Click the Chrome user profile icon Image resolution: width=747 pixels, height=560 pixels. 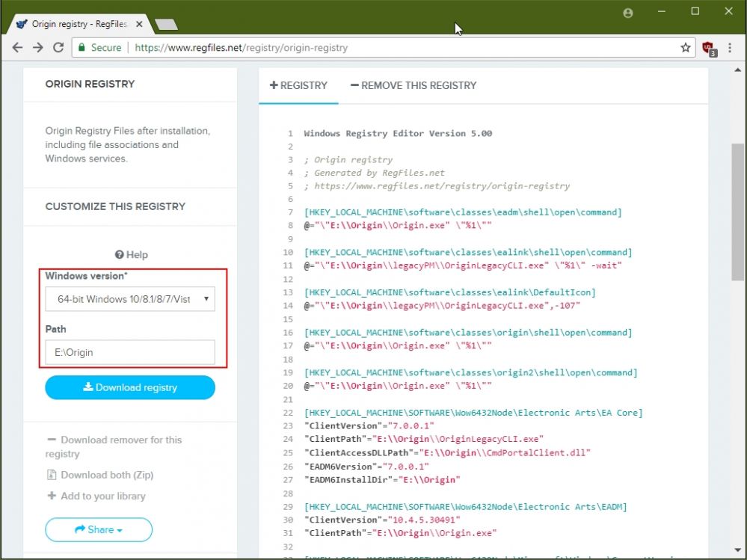pyautogui.click(x=627, y=13)
